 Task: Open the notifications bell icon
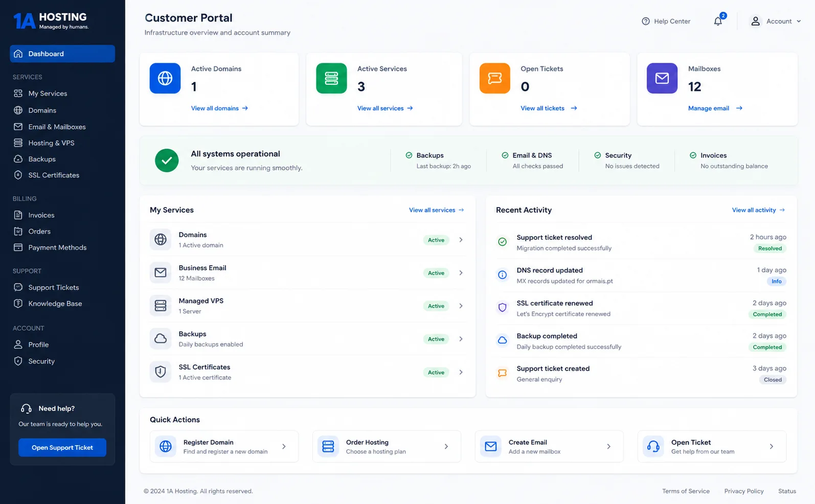click(x=718, y=21)
